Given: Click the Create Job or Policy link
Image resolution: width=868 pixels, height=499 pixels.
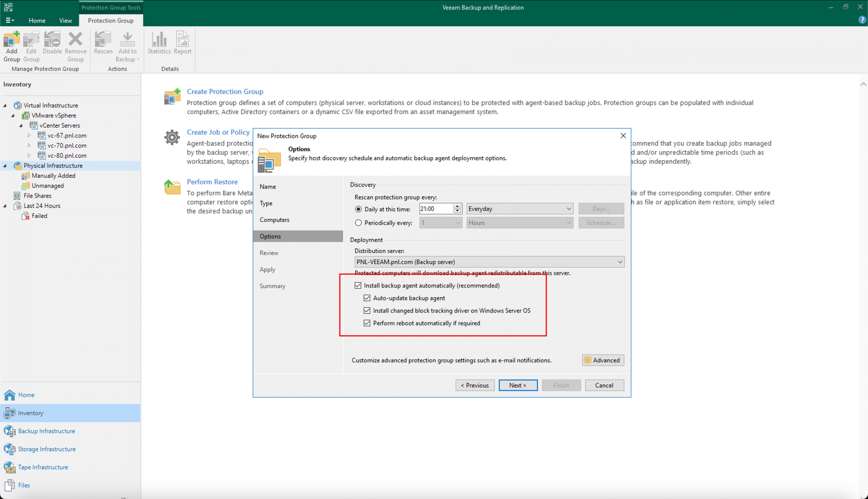Looking at the screenshot, I should 218,132.
